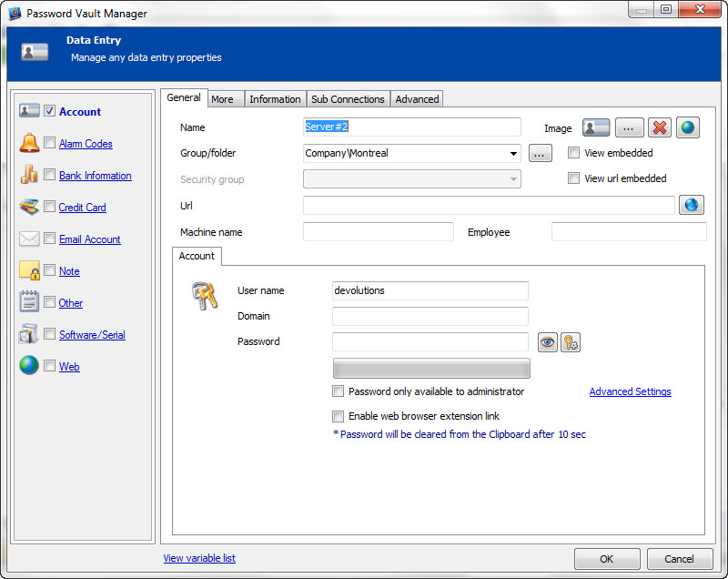Confirm with the OK button
This screenshot has width=728, height=579.
click(607, 559)
